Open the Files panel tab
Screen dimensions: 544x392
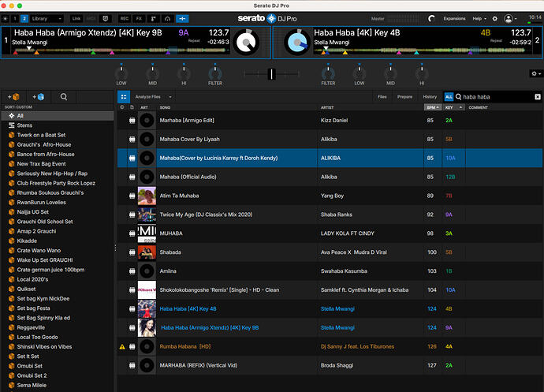[x=382, y=97]
